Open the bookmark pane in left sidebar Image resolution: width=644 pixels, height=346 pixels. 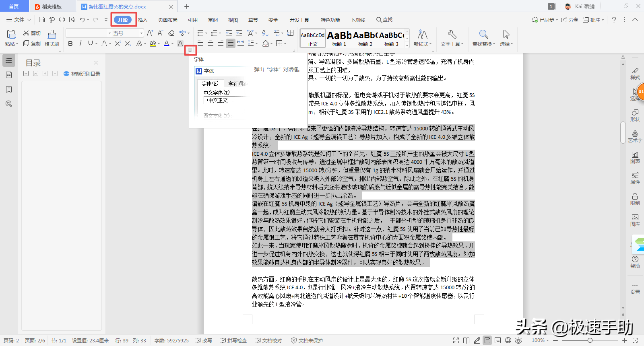pos(9,89)
